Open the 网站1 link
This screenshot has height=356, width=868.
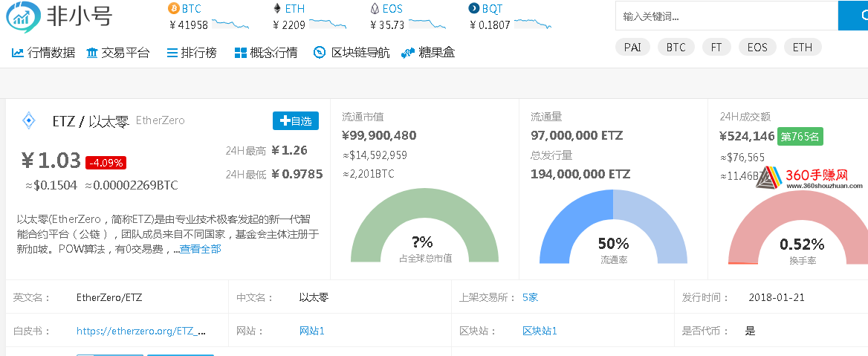point(311,331)
